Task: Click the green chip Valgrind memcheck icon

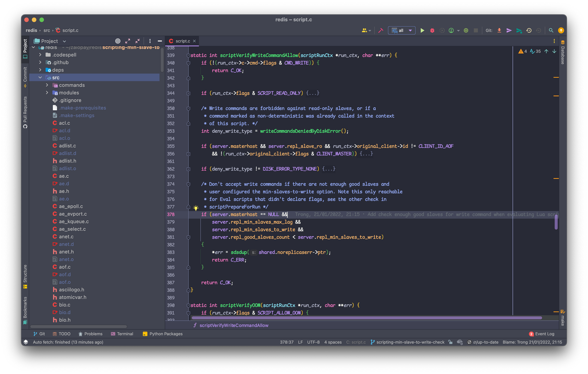Action: [466, 30]
